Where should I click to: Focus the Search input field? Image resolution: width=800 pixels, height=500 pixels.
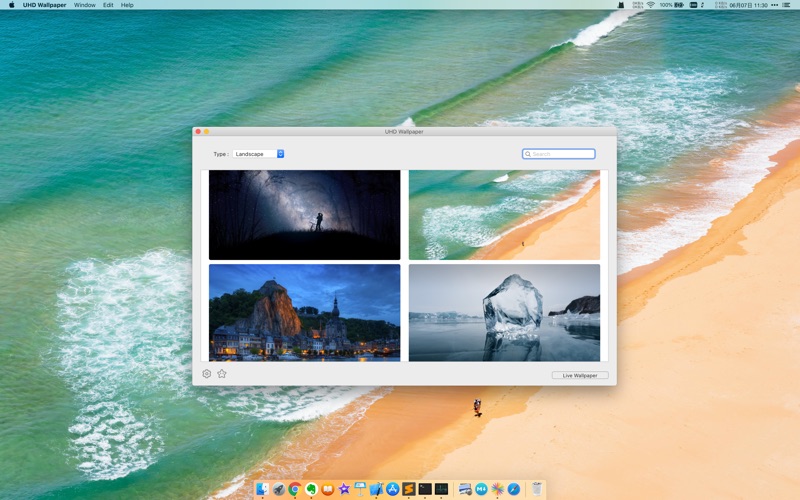pyautogui.click(x=562, y=154)
